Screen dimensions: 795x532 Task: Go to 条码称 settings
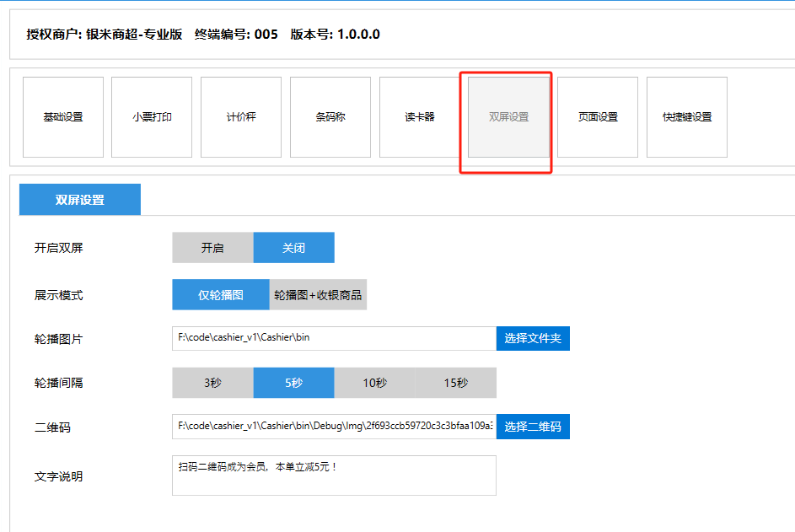(330, 117)
